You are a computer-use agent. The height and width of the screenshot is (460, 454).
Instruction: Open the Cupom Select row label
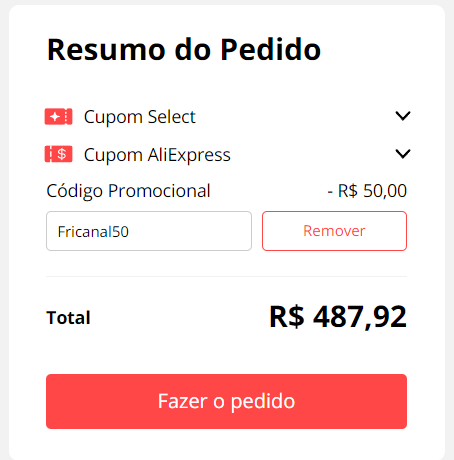click(139, 117)
